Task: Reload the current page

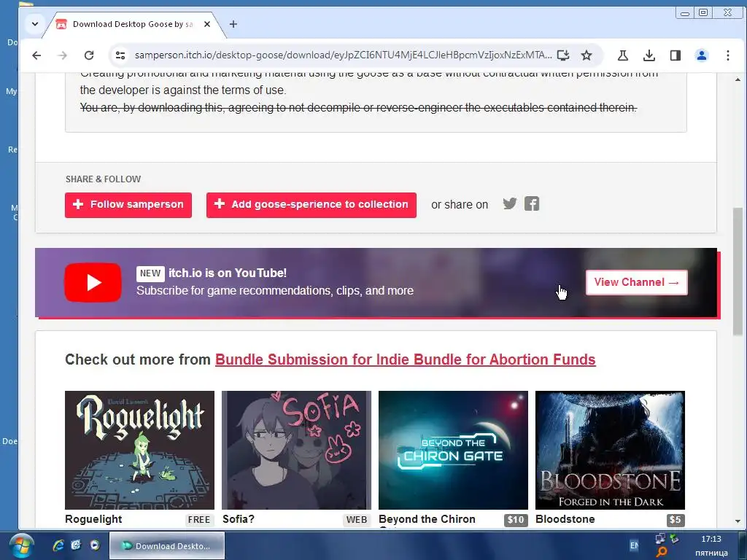Action: [89, 55]
